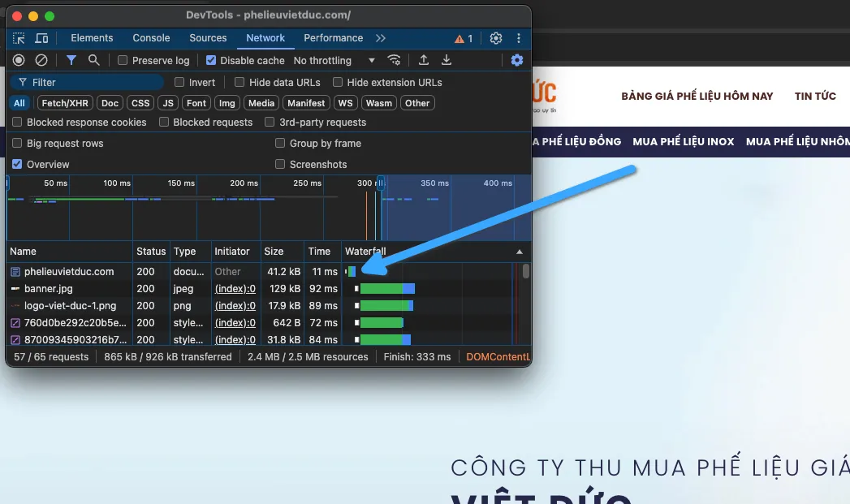The width and height of the screenshot is (850, 504).
Task: Enable Group by frame
Action: point(280,143)
